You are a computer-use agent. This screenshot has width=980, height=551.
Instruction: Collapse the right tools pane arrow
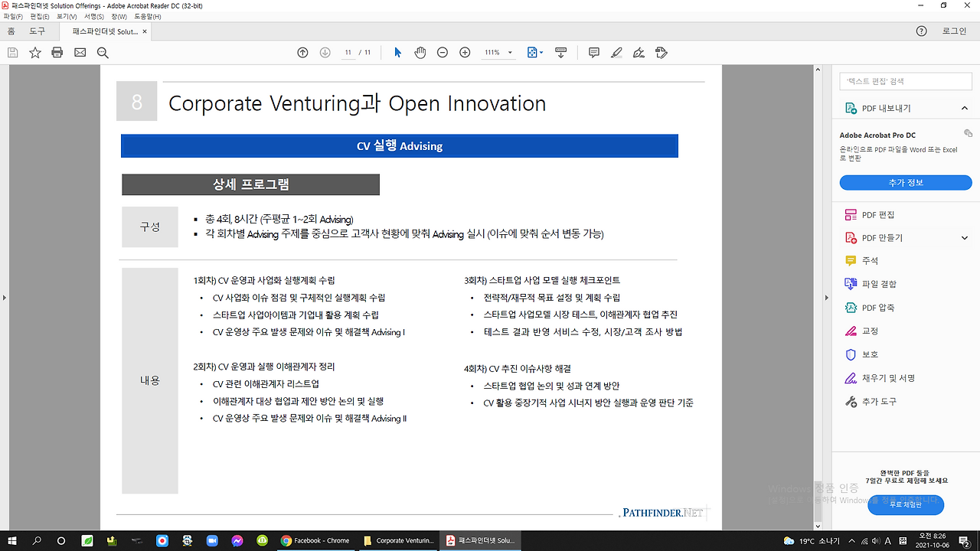click(x=826, y=298)
